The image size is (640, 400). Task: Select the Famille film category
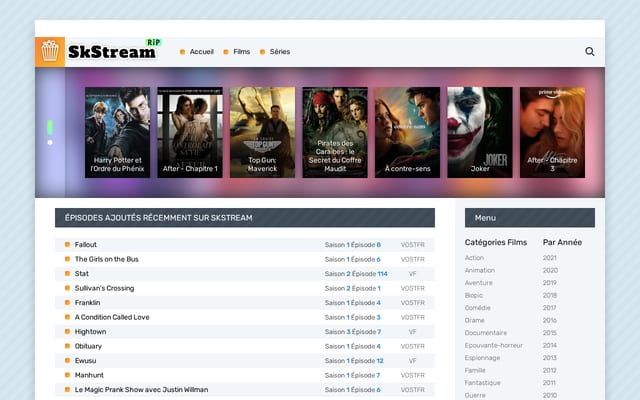pos(475,370)
